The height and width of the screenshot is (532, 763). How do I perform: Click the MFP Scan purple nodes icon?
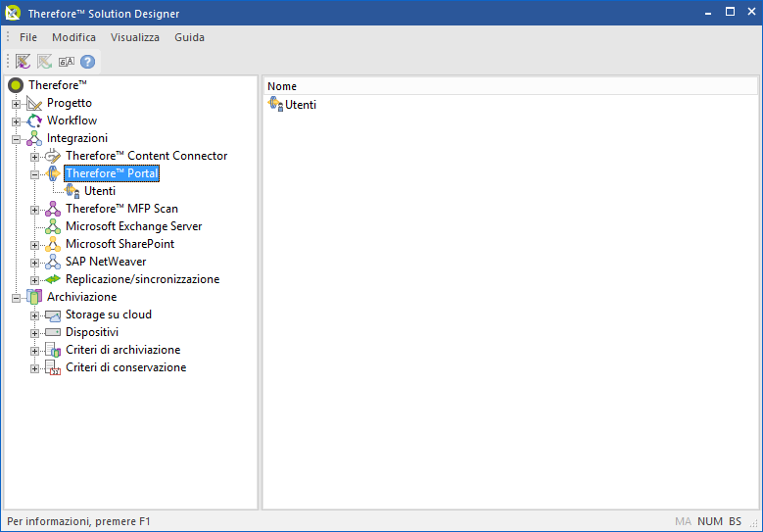coord(53,209)
